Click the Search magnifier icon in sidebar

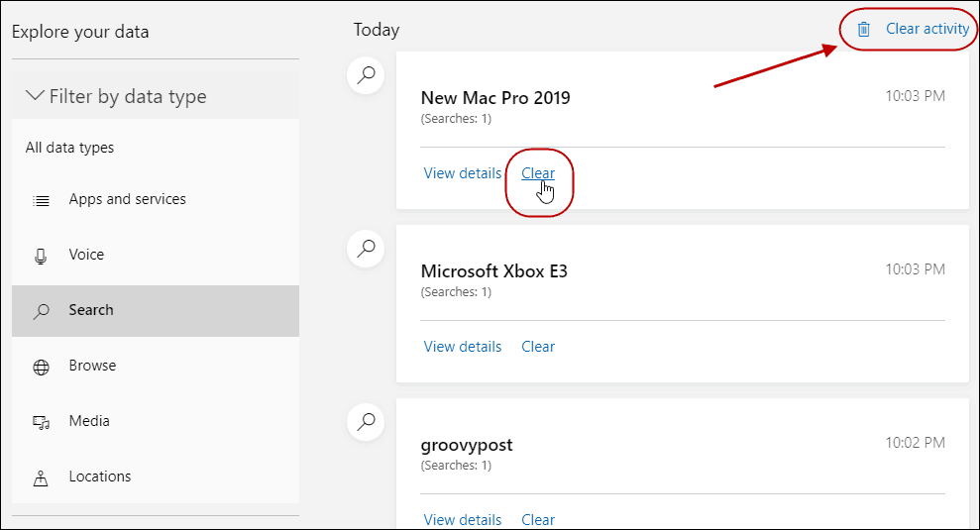(42, 311)
